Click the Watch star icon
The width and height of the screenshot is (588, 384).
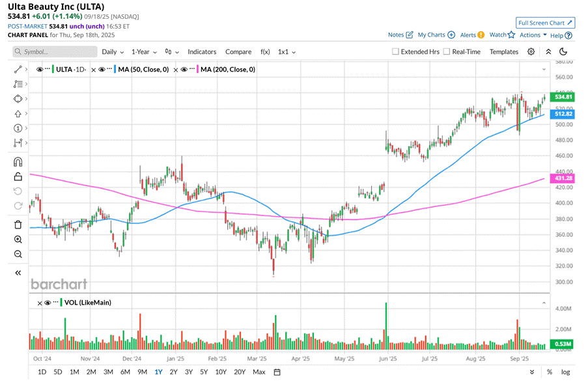[x=512, y=35]
